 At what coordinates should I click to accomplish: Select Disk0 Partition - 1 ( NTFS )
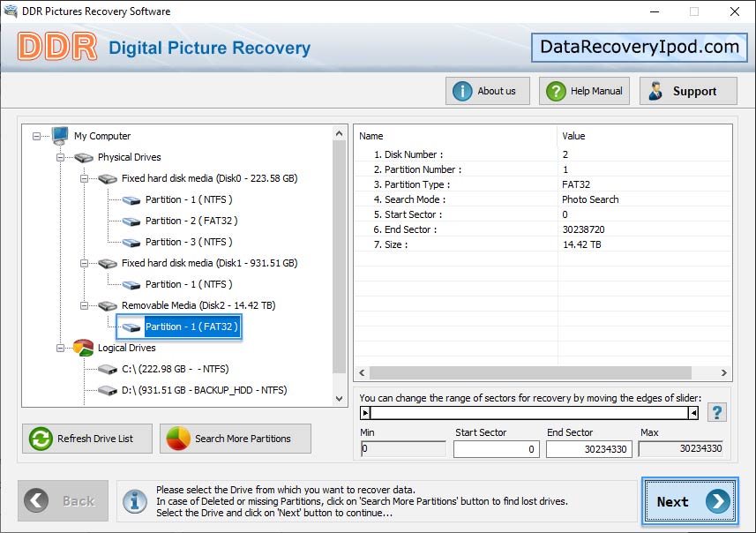189,199
